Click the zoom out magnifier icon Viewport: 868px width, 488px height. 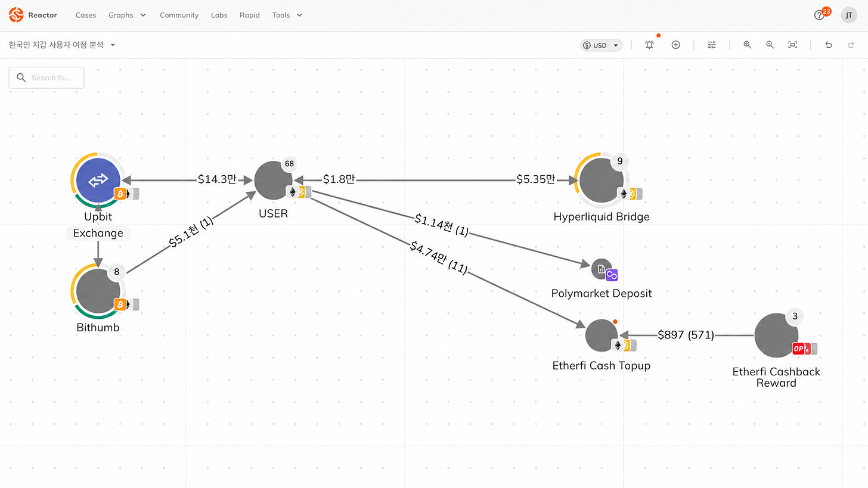pos(770,45)
